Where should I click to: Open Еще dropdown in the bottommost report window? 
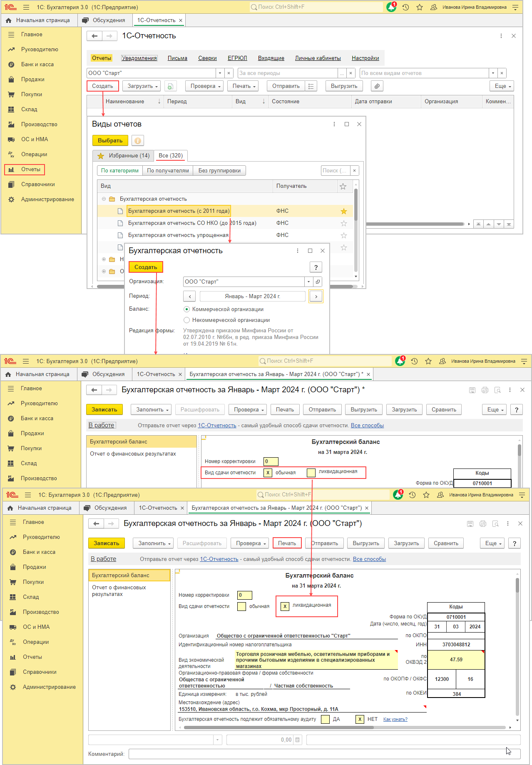(x=493, y=543)
